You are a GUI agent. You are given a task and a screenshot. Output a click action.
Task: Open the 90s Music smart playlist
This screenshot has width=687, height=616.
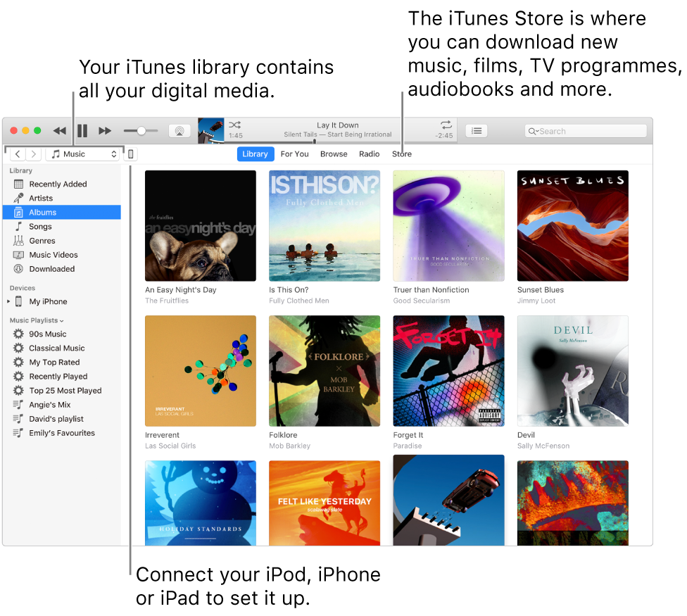pyautogui.click(x=62, y=334)
